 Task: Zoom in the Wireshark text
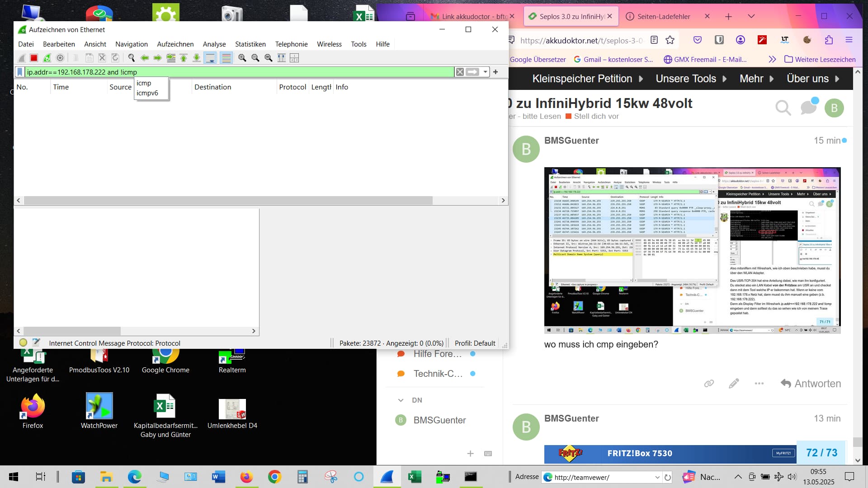tap(242, 58)
